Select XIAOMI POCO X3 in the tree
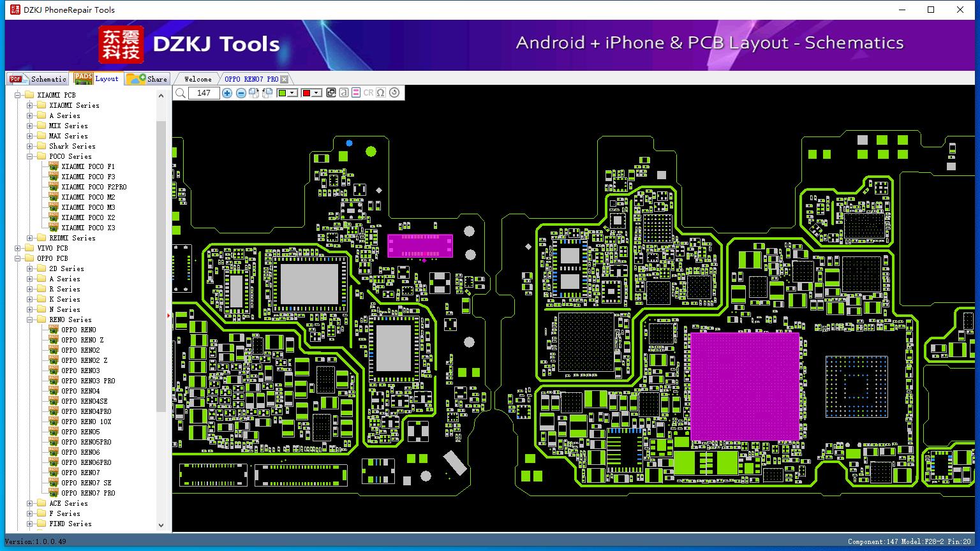 tap(88, 228)
